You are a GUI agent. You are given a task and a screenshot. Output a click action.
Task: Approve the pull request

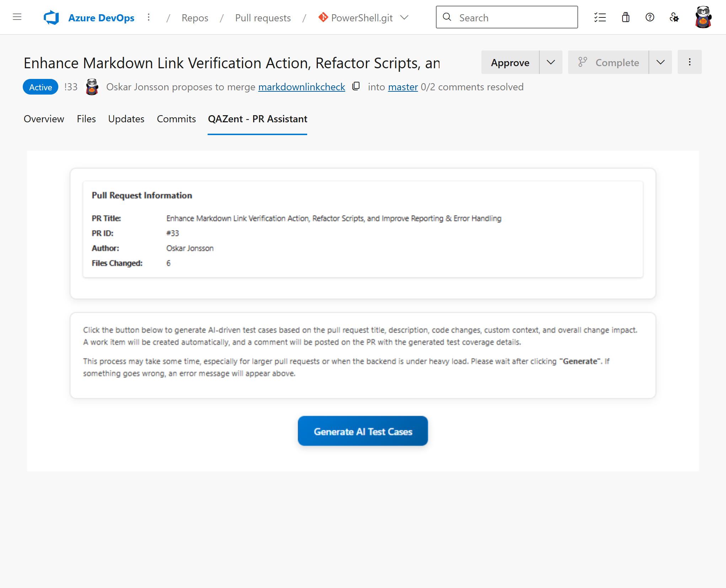point(510,62)
